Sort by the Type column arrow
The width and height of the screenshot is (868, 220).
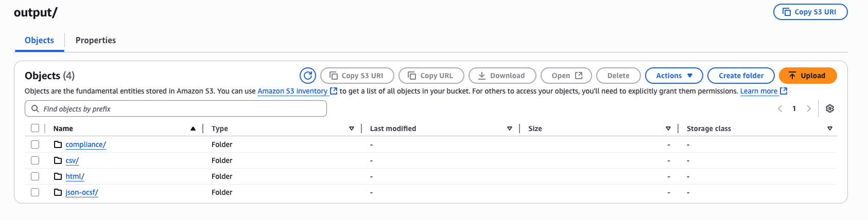(352, 129)
